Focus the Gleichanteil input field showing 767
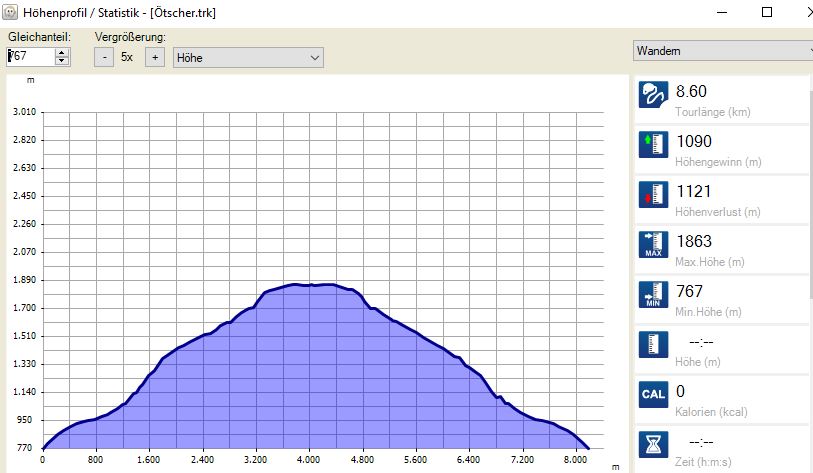 click(x=31, y=57)
